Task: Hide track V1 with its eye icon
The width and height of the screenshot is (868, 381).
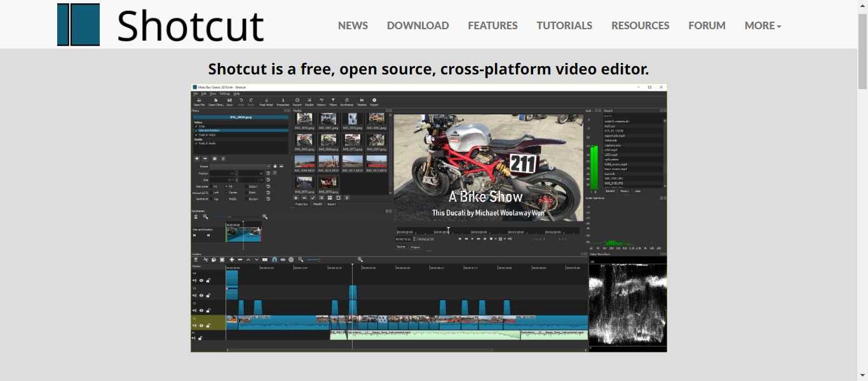Action: click(202, 326)
